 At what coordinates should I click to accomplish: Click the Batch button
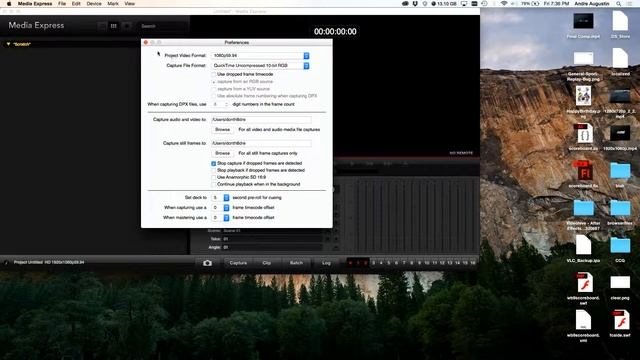pos(296,263)
